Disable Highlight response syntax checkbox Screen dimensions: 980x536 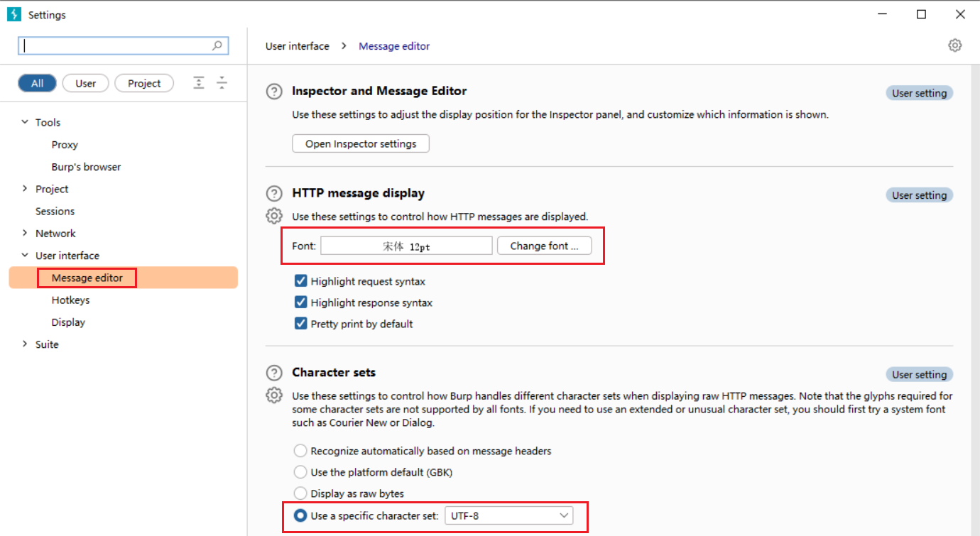(300, 302)
